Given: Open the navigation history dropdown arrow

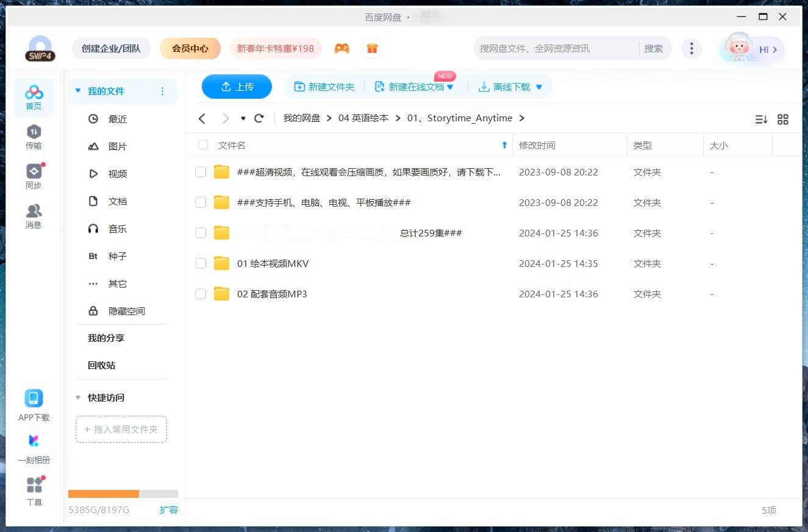Looking at the screenshot, I should (243, 119).
